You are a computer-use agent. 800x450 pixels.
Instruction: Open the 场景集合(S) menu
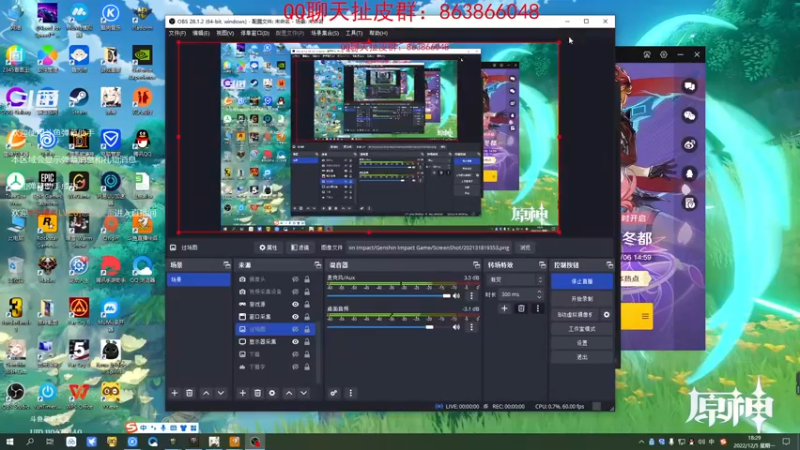[x=324, y=33]
